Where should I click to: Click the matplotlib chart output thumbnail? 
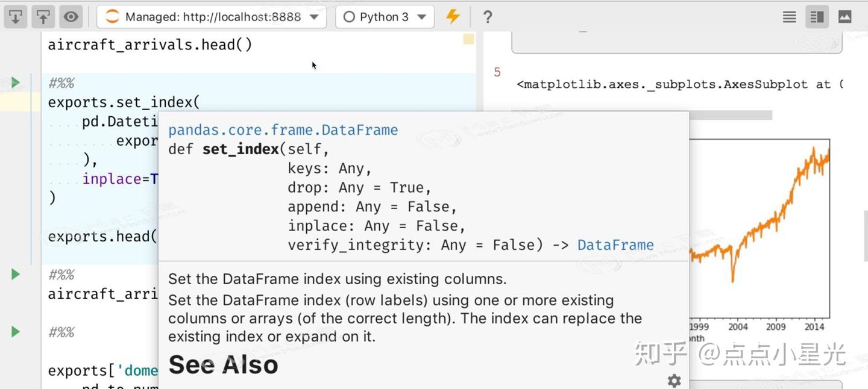[x=766, y=229]
